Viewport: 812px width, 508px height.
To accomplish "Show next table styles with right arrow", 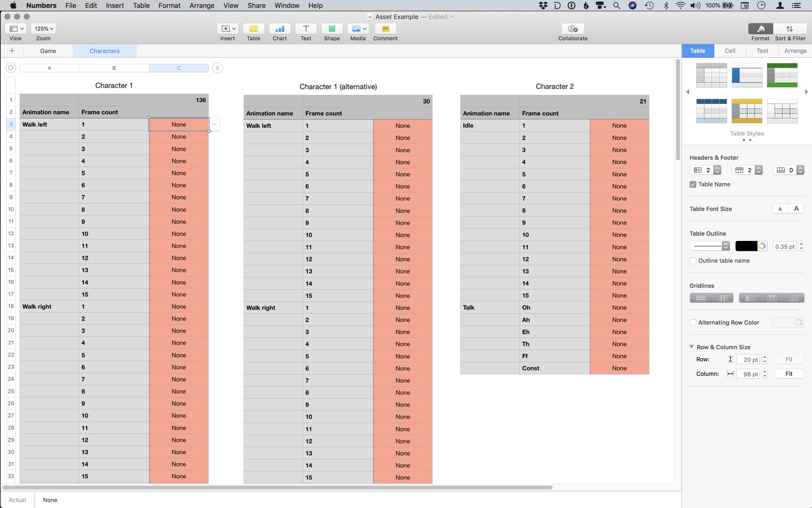I will [x=807, y=92].
